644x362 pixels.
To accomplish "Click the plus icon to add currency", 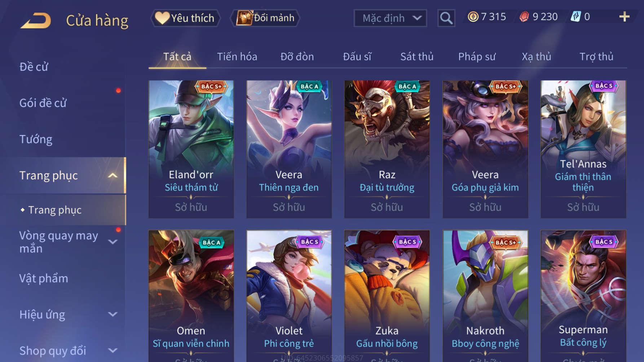I will click(x=624, y=17).
